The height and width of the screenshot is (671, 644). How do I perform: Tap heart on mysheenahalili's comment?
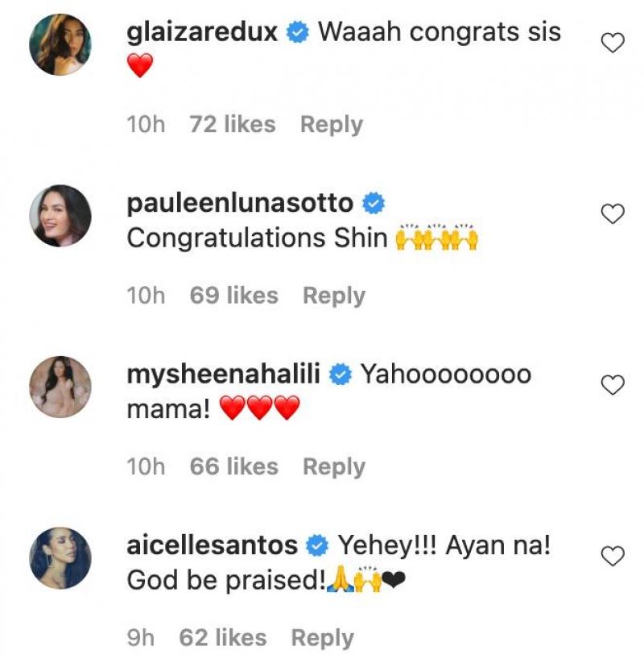click(613, 385)
